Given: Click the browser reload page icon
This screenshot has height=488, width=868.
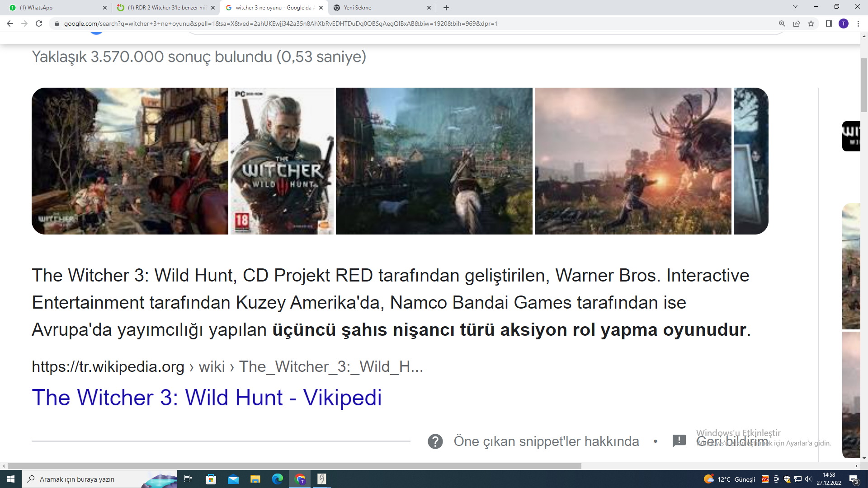Looking at the screenshot, I should 39,23.
